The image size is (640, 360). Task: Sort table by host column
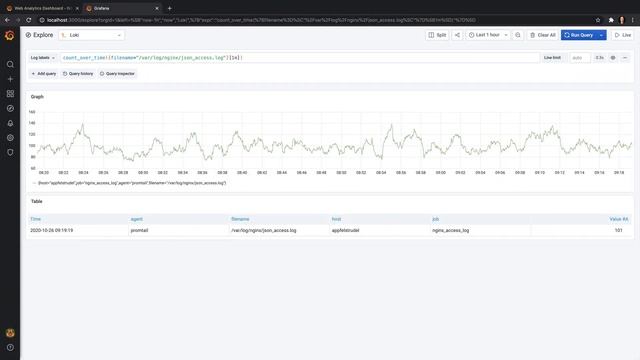(336, 219)
